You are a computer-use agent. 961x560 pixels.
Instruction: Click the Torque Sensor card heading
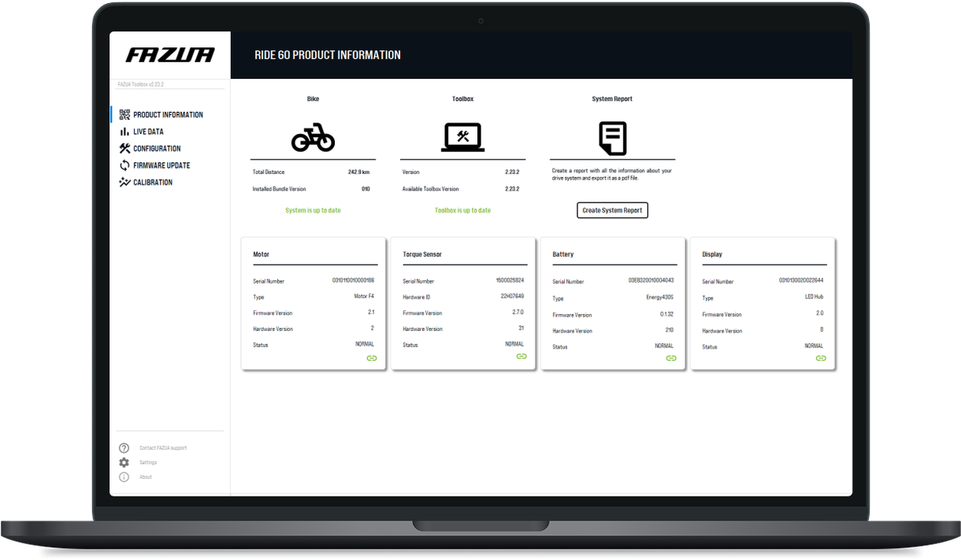pyautogui.click(x=422, y=254)
